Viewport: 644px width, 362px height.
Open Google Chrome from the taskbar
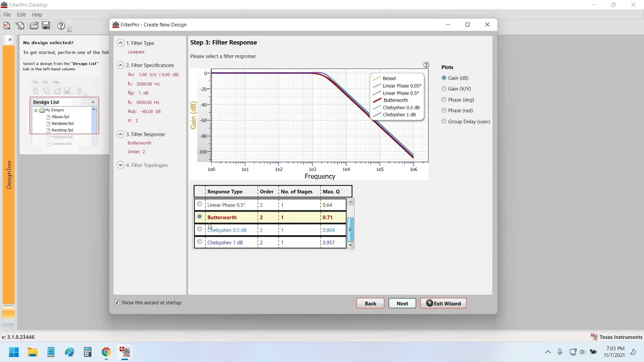[x=106, y=352]
